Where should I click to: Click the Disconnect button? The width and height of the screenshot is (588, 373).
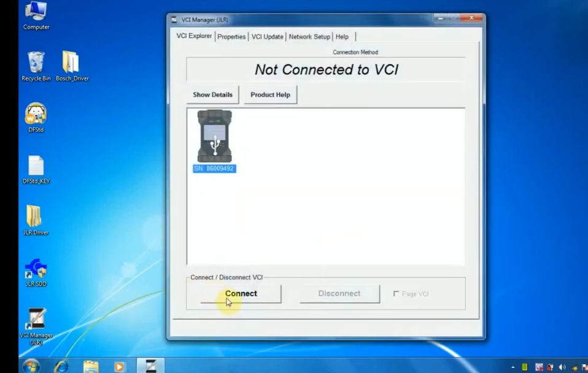(x=339, y=293)
